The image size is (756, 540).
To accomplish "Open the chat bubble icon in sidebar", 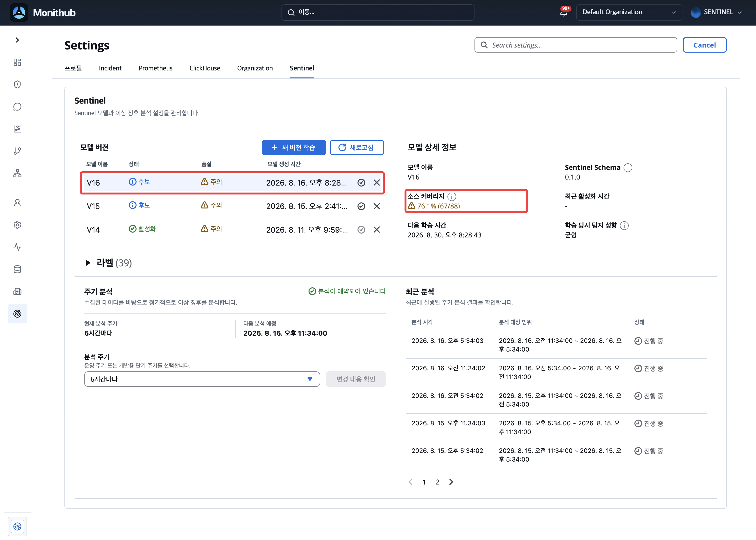I will pyautogui.click(x=17, y=107).
